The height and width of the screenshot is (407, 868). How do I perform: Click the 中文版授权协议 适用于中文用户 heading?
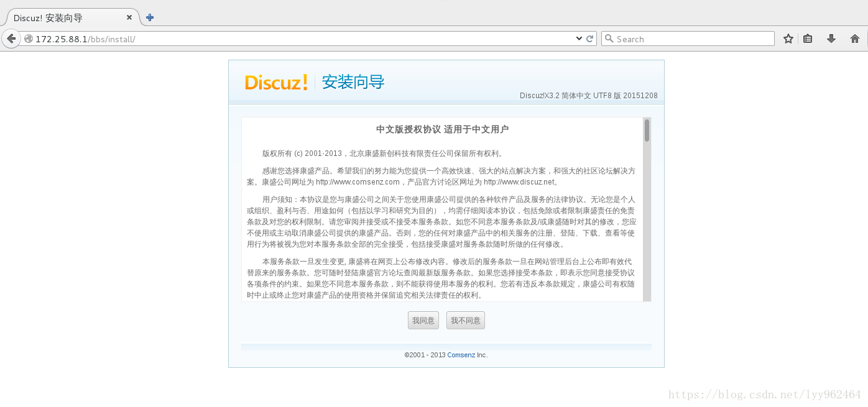click(x=443, y=129)
